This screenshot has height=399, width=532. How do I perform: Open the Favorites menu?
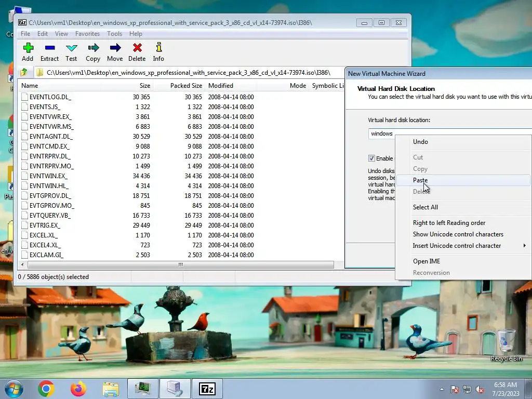click(x=87, y=34)
